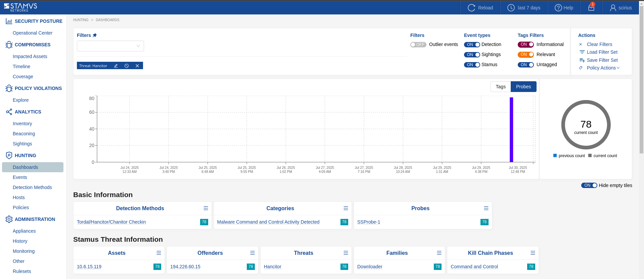Expand the Filters dropdown box

click(x=110, y=46)
